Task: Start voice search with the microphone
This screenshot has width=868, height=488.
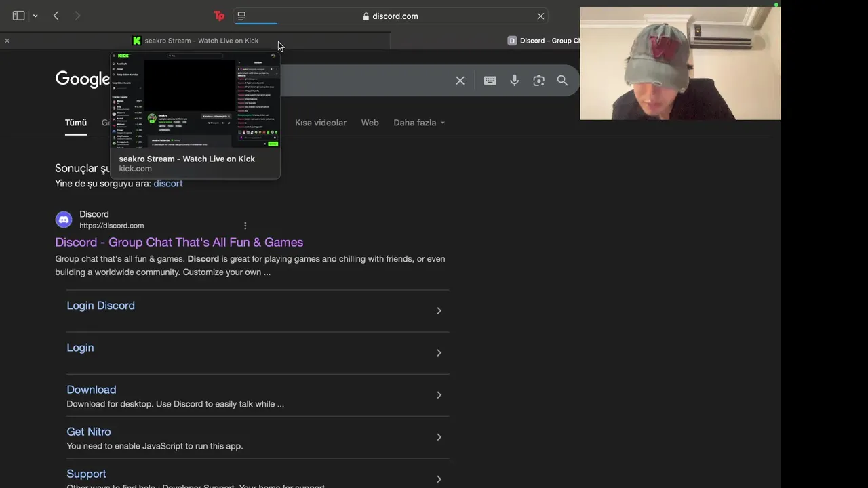Action: 514,81
